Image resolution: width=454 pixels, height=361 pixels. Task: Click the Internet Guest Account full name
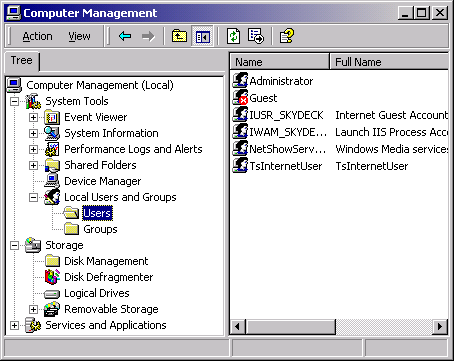click(391, 115)
